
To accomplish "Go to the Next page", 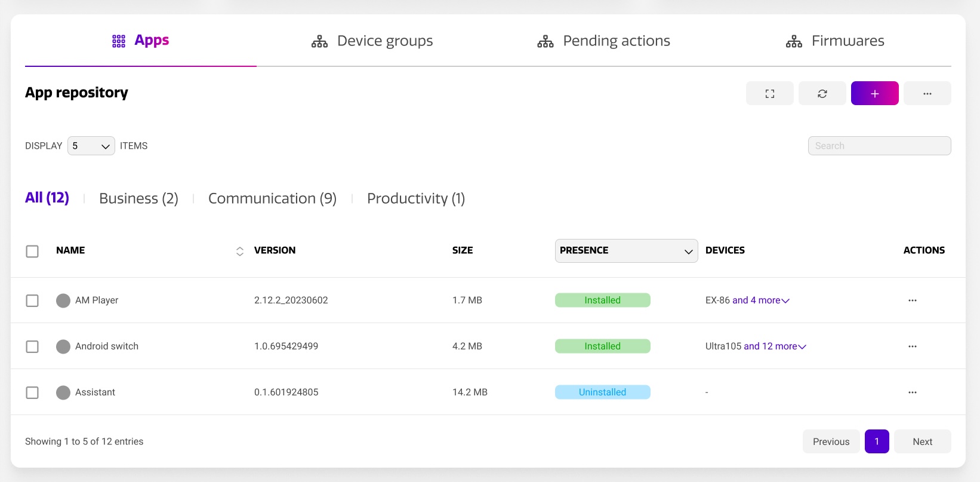I will coord(922,441).
